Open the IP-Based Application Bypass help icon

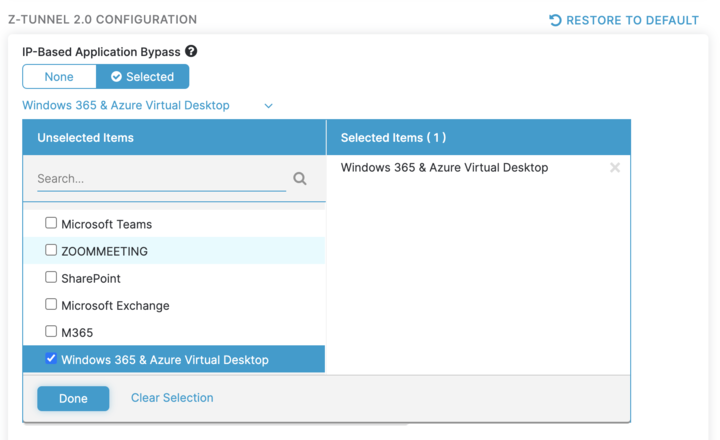coord(191,51)
